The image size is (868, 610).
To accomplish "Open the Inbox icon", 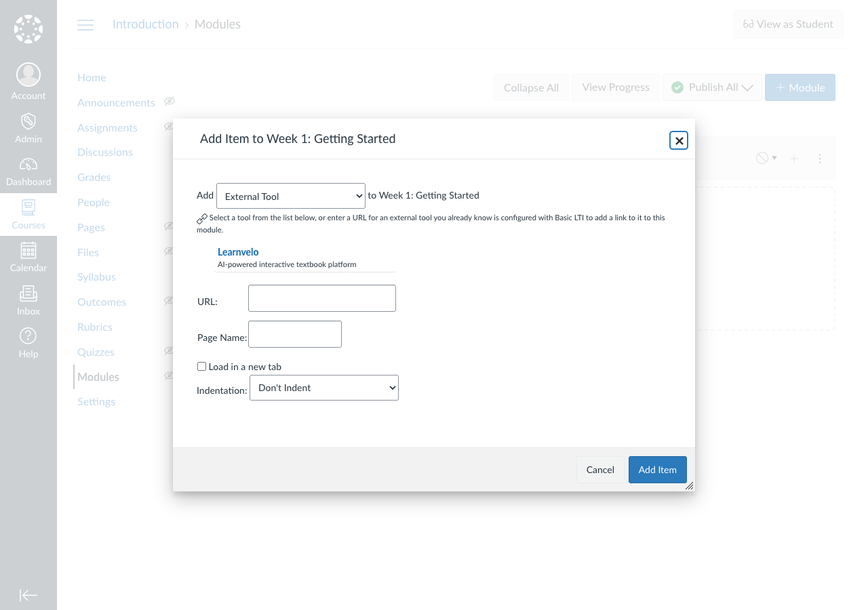I will (x=28, y=293).
